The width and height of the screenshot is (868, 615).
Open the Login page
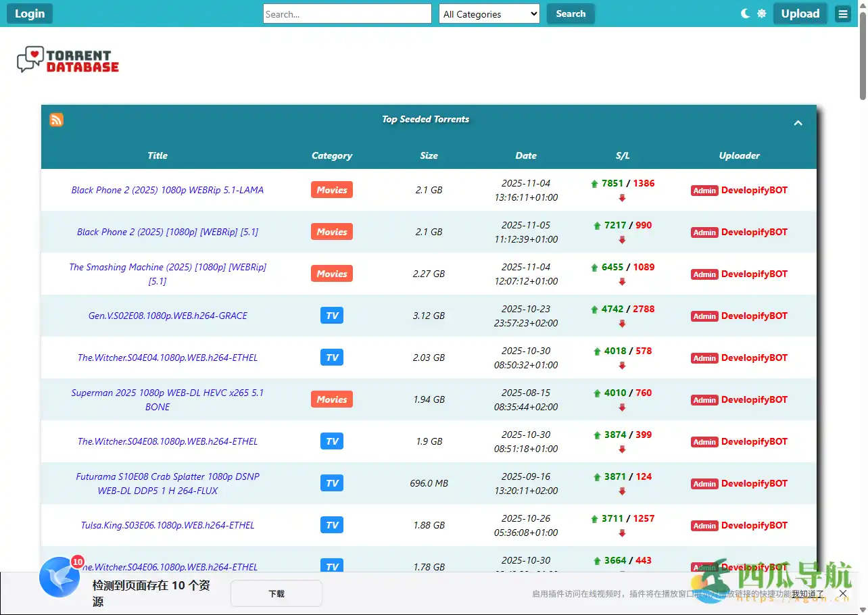pyautogui.click(x=29, y=13)
